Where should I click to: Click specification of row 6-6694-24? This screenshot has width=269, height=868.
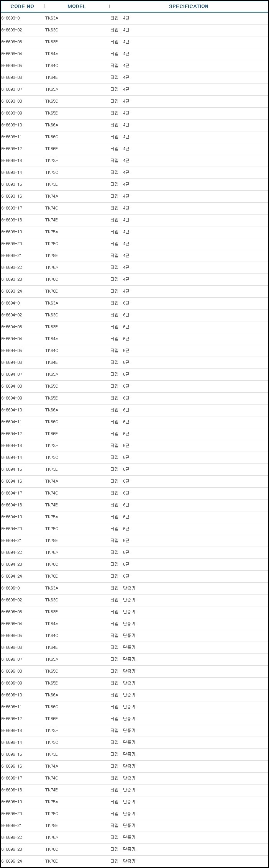120,576
